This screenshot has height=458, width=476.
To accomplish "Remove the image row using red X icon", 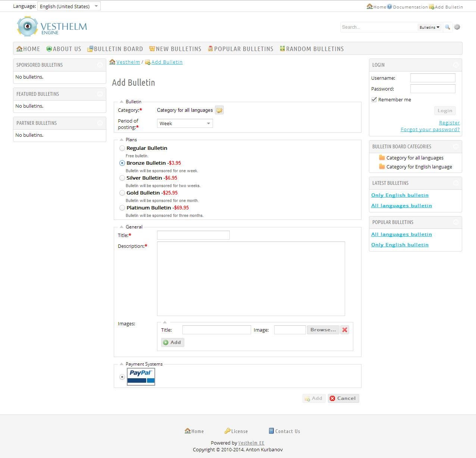I will point(344,330).
